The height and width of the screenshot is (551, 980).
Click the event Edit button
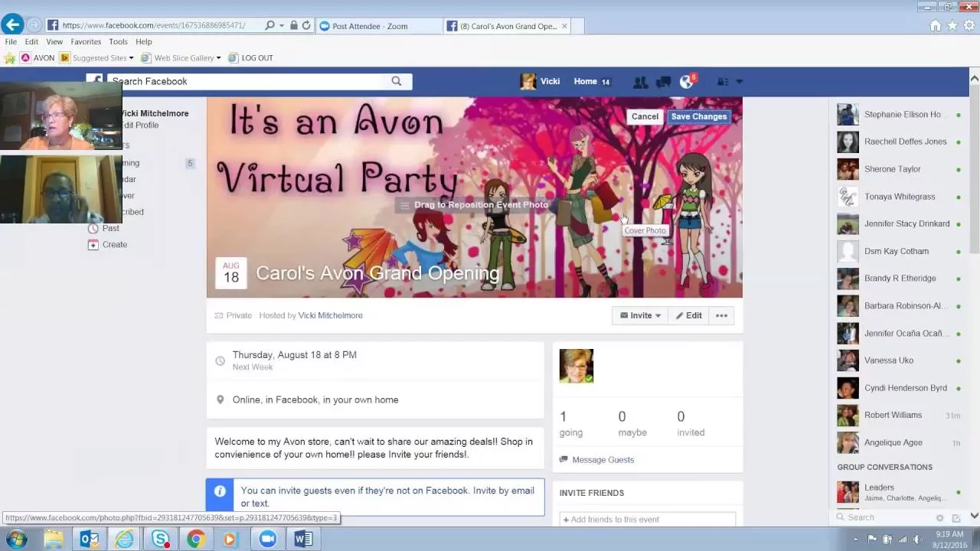click(x=688, y=315)
